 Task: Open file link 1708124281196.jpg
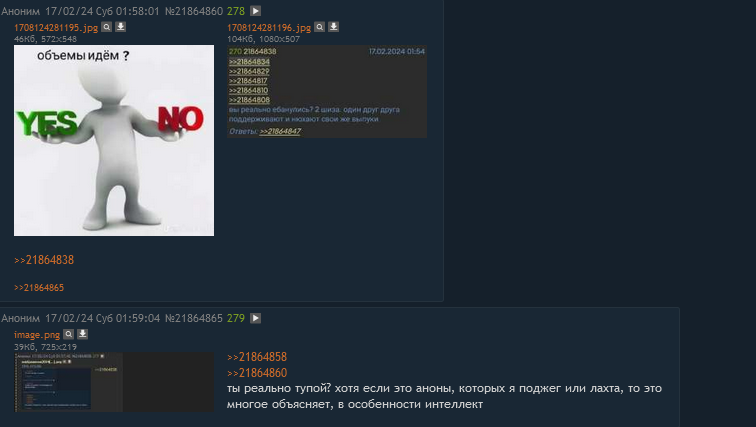tap(269, 28)
